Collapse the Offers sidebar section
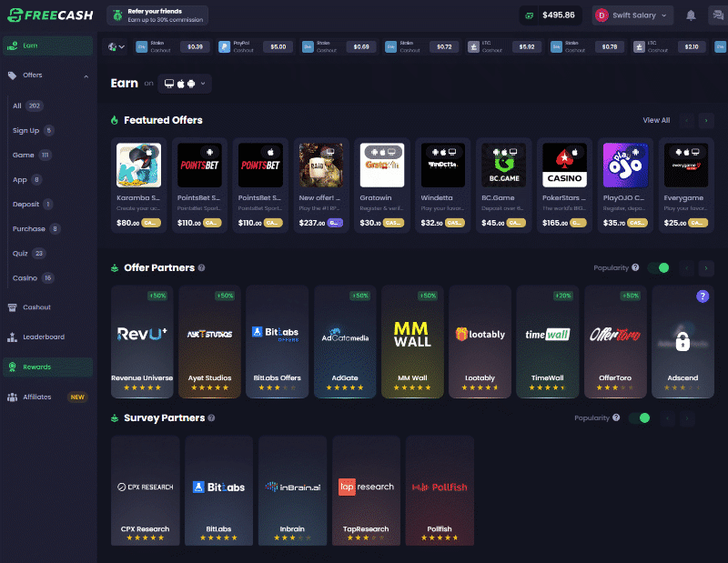This screenshot has width=728, height=563. [86, 75]
